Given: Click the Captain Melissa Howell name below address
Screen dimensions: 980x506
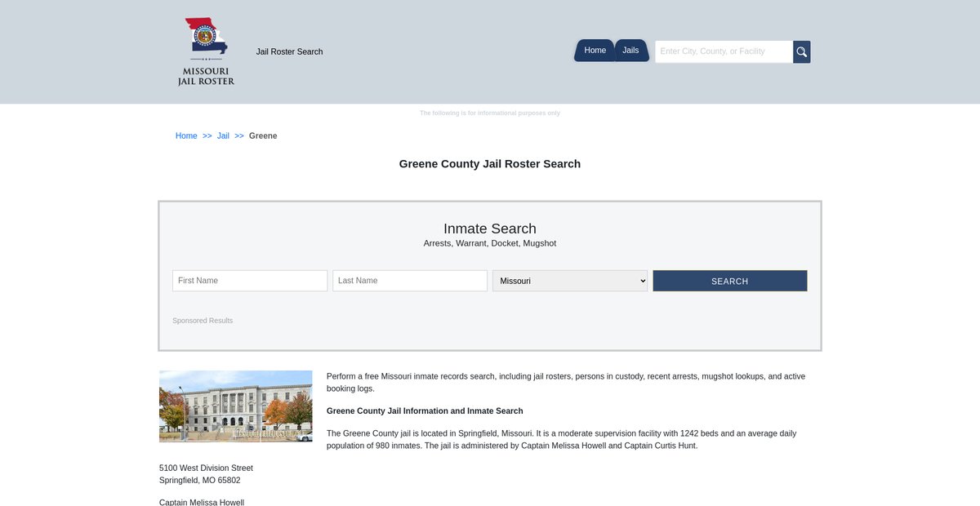Looking at the screenshot, I should point(202,502).
